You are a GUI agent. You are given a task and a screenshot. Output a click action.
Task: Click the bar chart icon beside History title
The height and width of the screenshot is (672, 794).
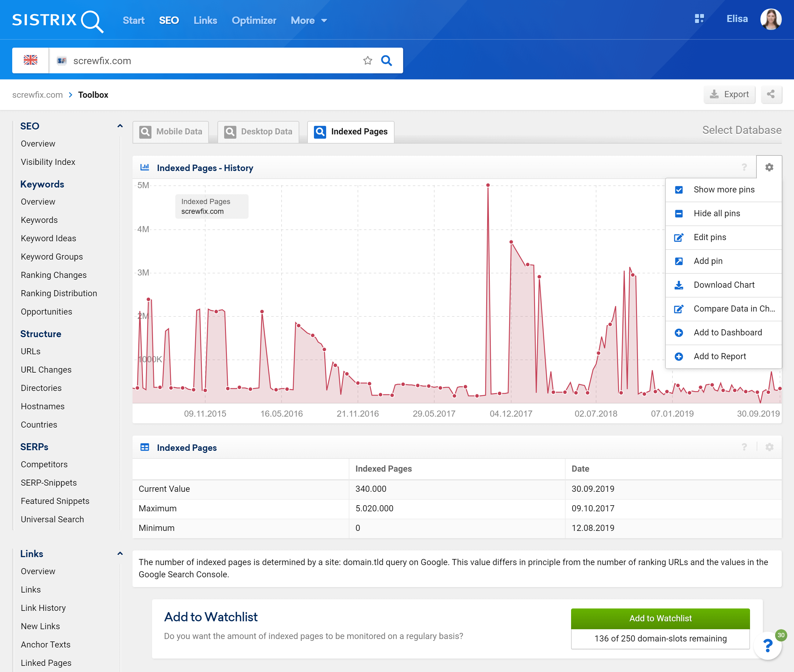click(145, 167)
